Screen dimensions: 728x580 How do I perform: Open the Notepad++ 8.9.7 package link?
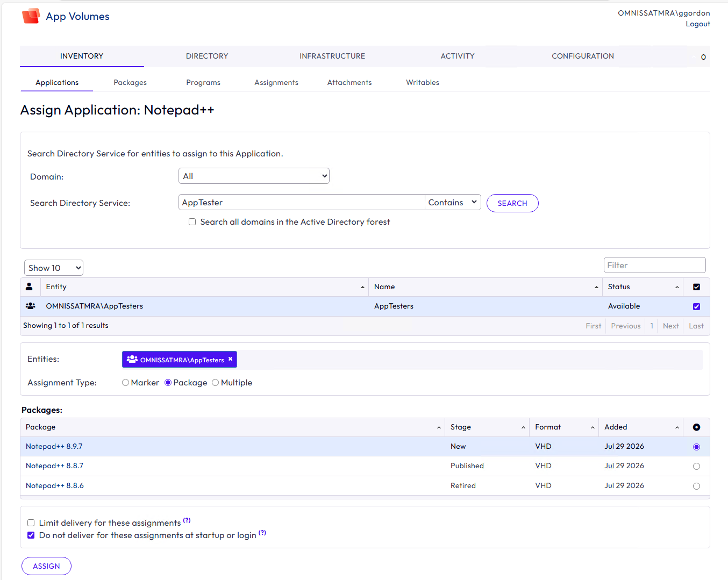click(54, 446)
